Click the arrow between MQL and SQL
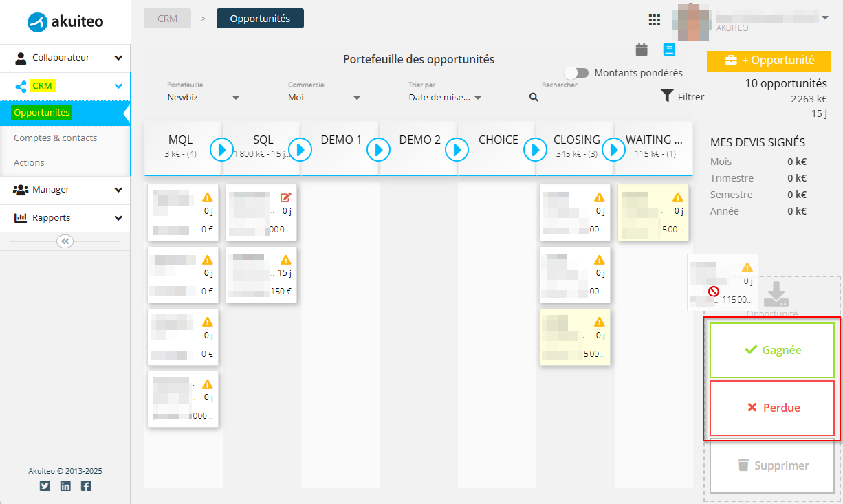 [x=221, y=149]
